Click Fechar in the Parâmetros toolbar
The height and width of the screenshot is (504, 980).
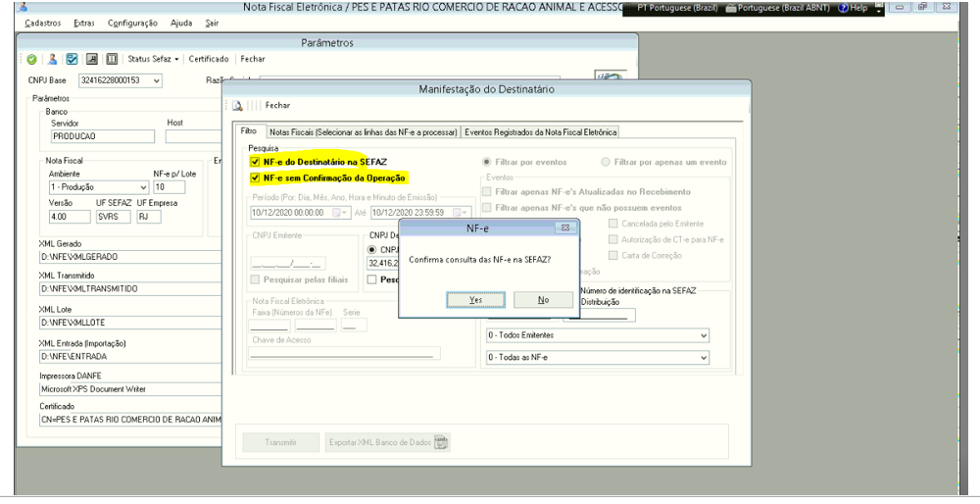click(x=253, y=59)
